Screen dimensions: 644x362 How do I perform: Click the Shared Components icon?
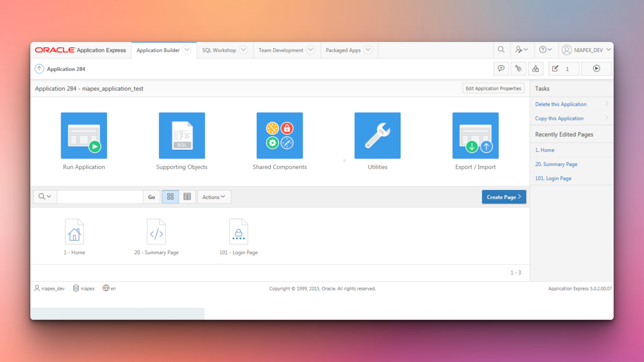[279, 135]
